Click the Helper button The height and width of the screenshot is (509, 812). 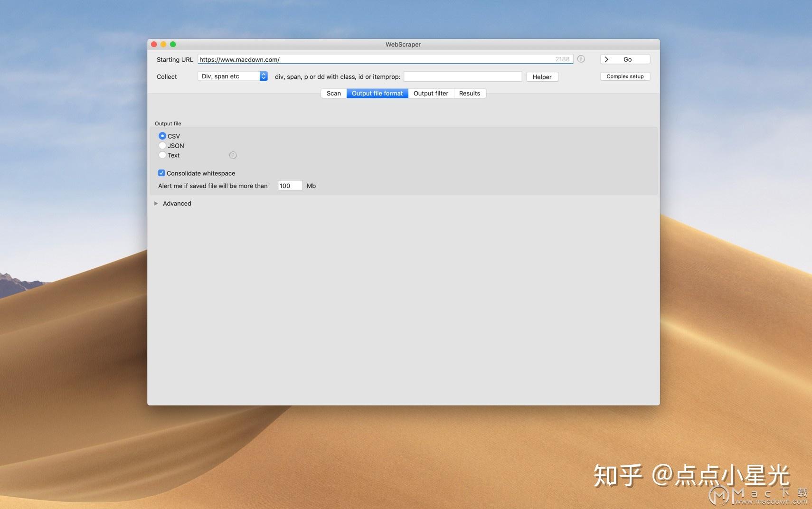coord(542,77)
